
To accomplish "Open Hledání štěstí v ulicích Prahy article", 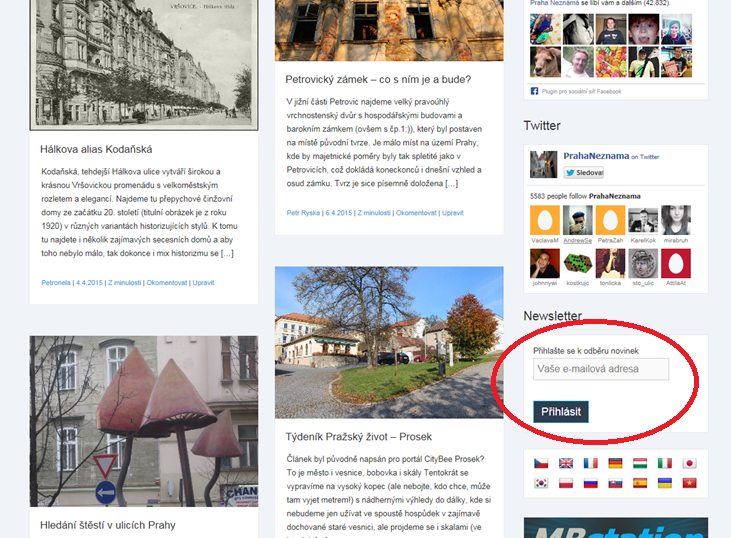I will click(x=108, y=525).
